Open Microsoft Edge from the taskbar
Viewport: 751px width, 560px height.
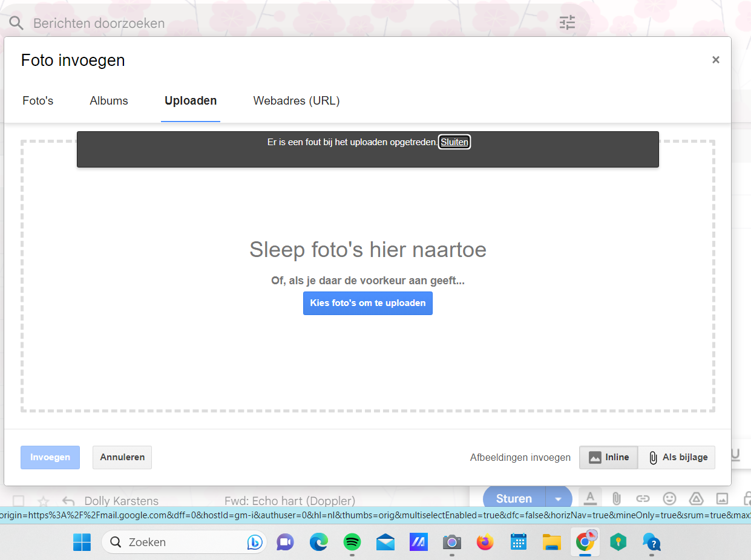(318, 542)
